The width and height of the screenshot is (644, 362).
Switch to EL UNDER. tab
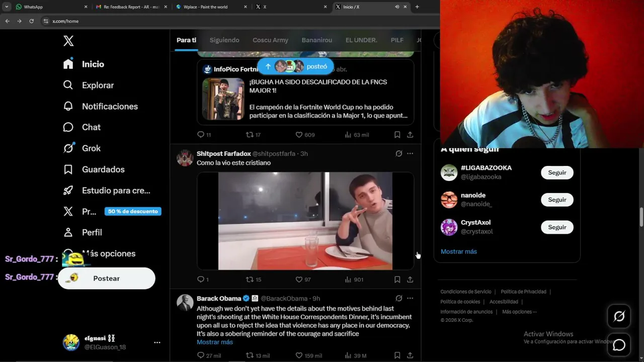361,40
